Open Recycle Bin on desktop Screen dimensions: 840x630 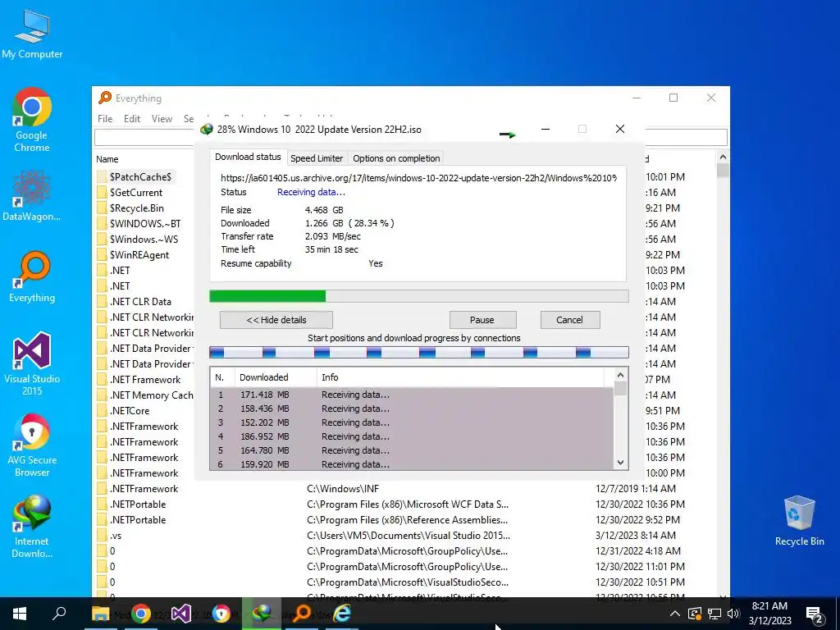(x=799, y=521)
